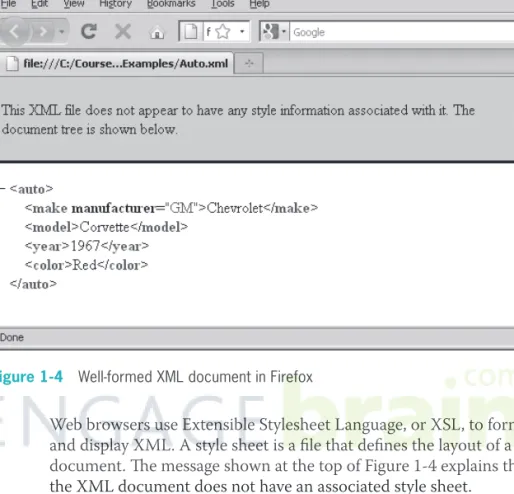The width and height of the screenshot is (514, 494).
Task: Collapse the auto element tree node
Action: coord(3,189)
